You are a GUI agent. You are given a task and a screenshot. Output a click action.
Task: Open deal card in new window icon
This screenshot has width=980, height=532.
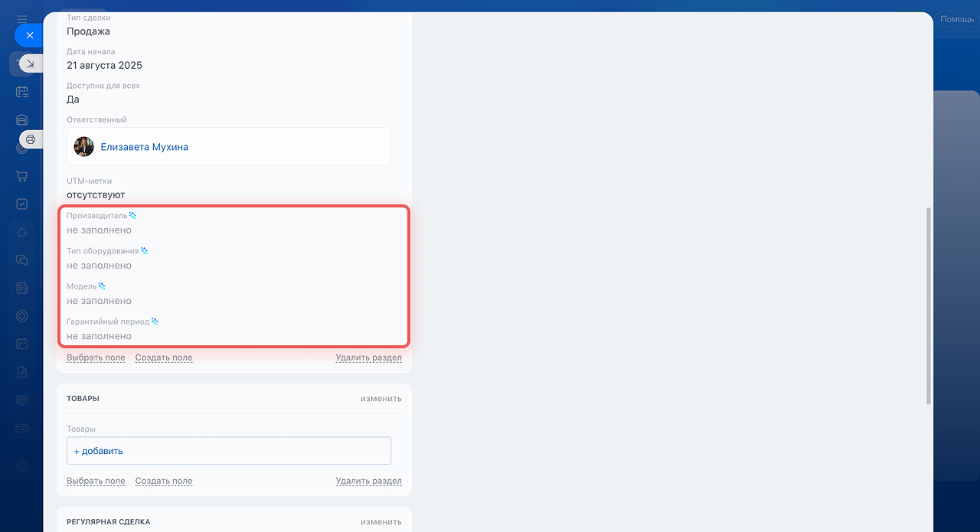tap(31, 64)
